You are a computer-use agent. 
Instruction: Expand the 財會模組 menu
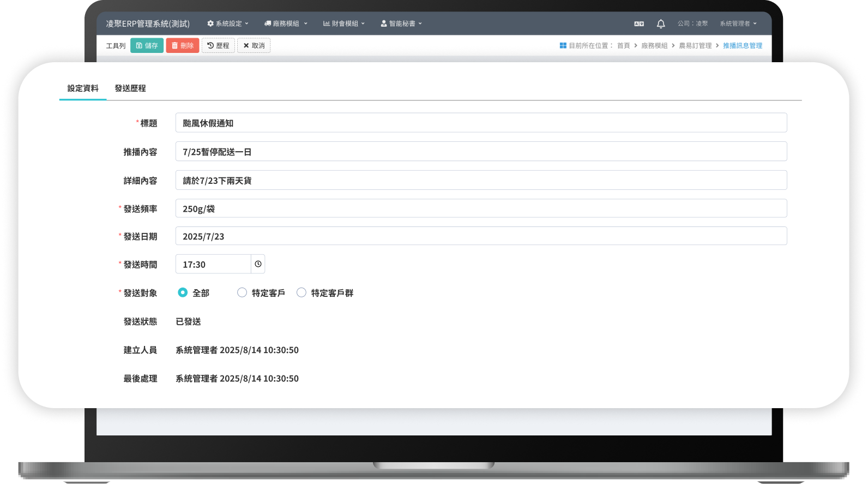point(344,23)
